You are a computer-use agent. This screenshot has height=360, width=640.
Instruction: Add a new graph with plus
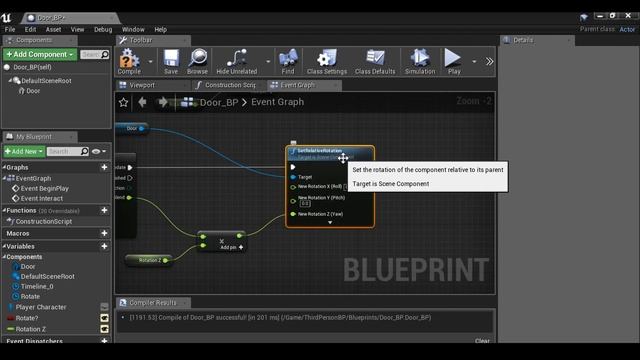click(104, 167)
